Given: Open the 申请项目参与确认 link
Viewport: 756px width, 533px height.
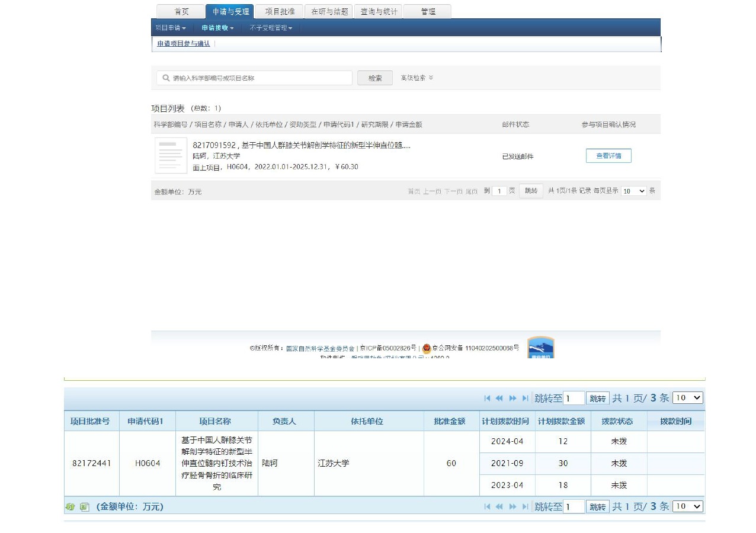Looking at the screenshot, I should (x=184, y=44).
